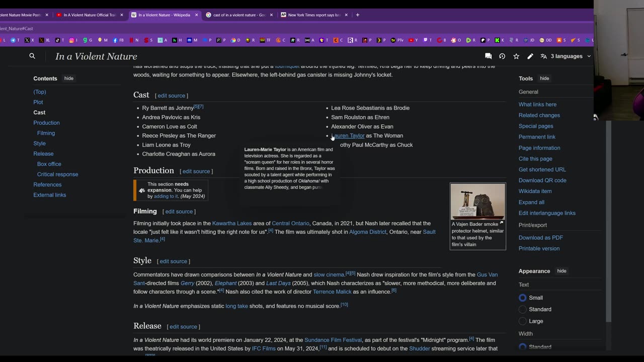Click Download QR code
The width and height of the screenshot is (644, 362).
click(542, 180)
